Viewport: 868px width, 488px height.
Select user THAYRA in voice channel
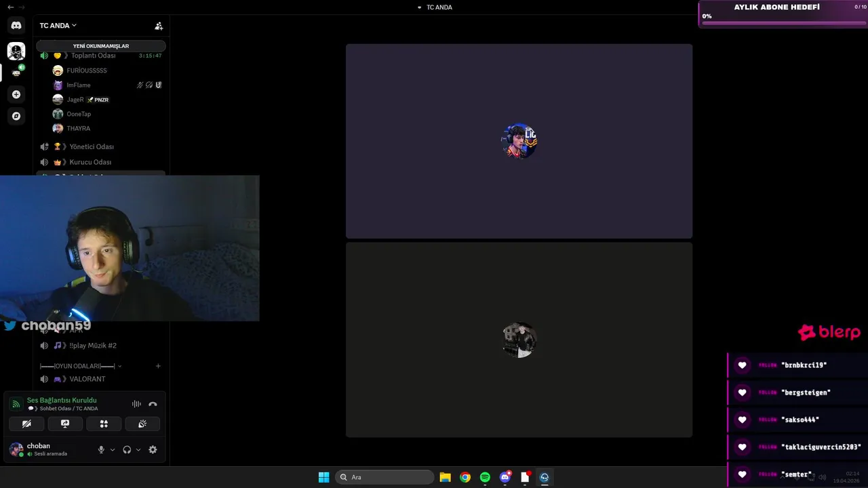78,128
